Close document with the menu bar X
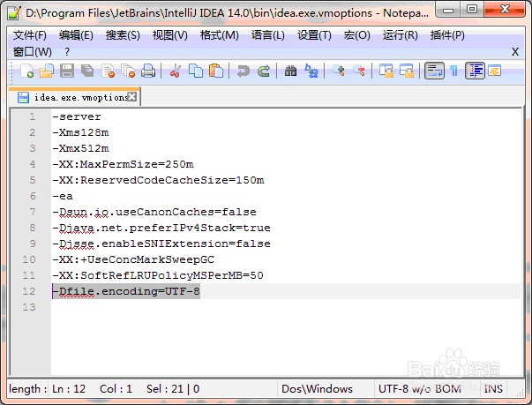Viewport: 532px width, 405px height. (x=515, y=52)
